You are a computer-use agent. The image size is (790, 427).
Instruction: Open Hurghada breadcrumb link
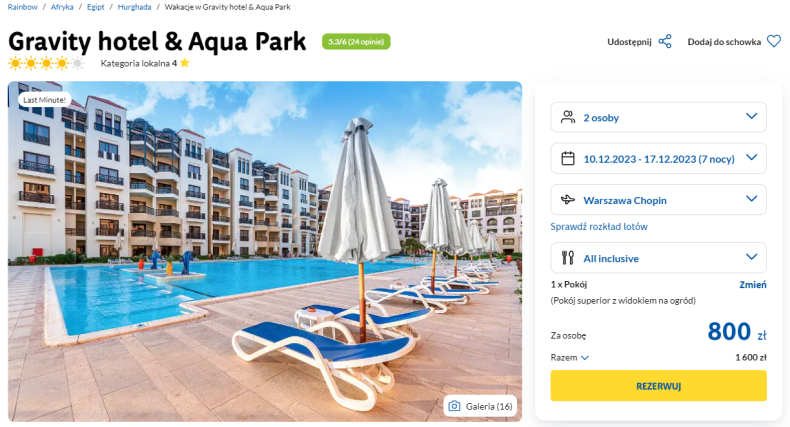point(134,7)
